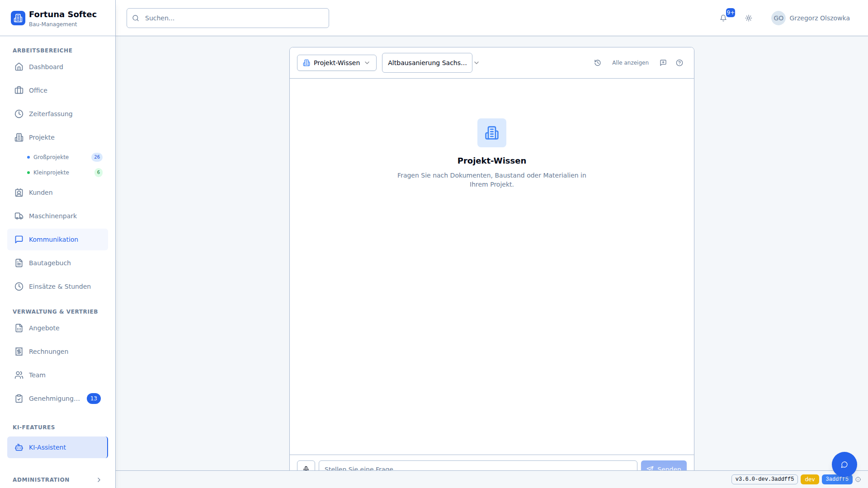
Task: Select the Großprojekte sub-item
Action: (51, 157)
